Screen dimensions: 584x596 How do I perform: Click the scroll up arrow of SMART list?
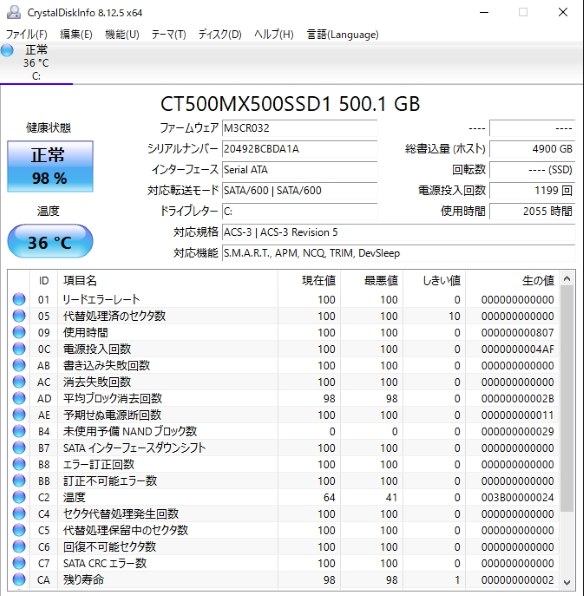point(567,279)
